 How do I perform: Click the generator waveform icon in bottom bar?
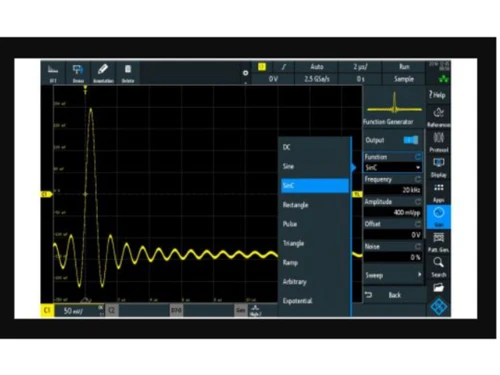pyautogui.click(x=255, y=310)
